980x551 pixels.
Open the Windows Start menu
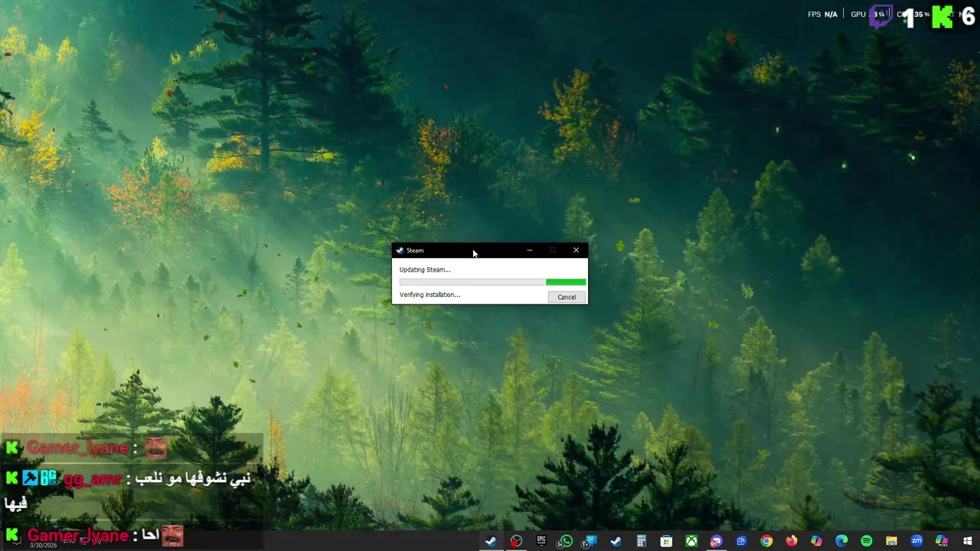967,541
